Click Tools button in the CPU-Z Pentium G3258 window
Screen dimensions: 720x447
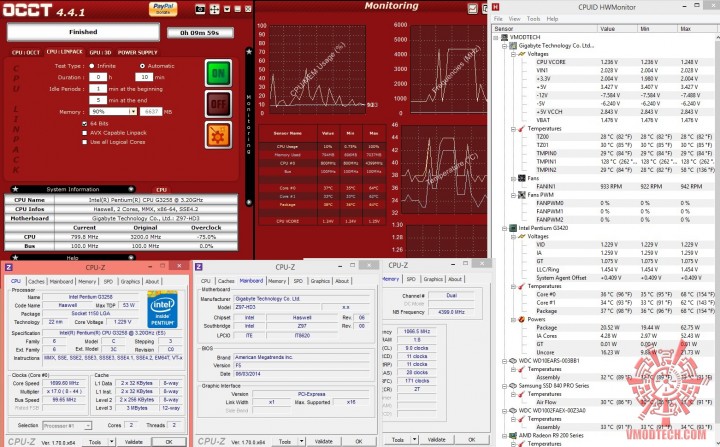tap(95, 441)
